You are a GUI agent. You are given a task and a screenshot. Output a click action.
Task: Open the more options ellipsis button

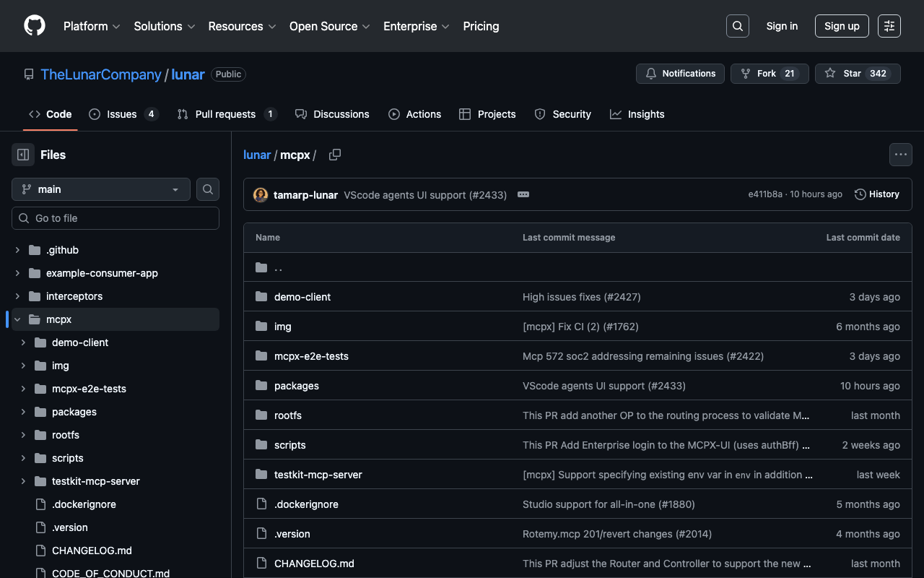pos(900,155)
